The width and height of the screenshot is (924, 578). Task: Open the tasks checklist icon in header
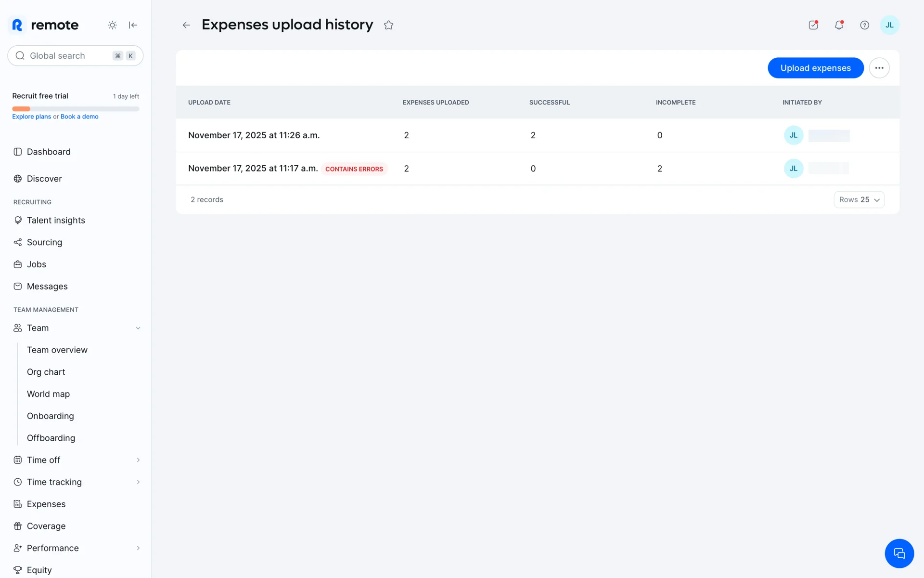(813, 25)
